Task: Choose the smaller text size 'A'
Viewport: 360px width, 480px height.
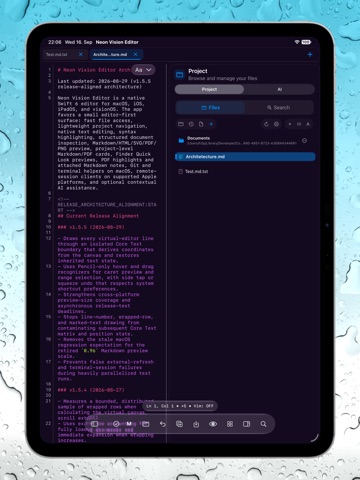Action: coord(290,124)
